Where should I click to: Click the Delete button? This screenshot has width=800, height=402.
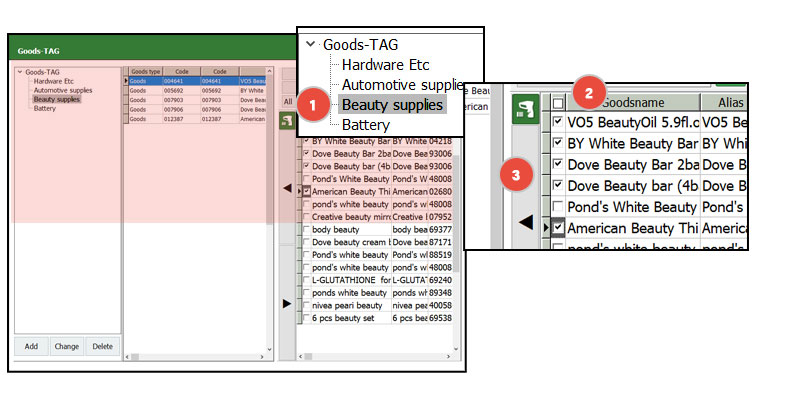(x=103, y=346)
